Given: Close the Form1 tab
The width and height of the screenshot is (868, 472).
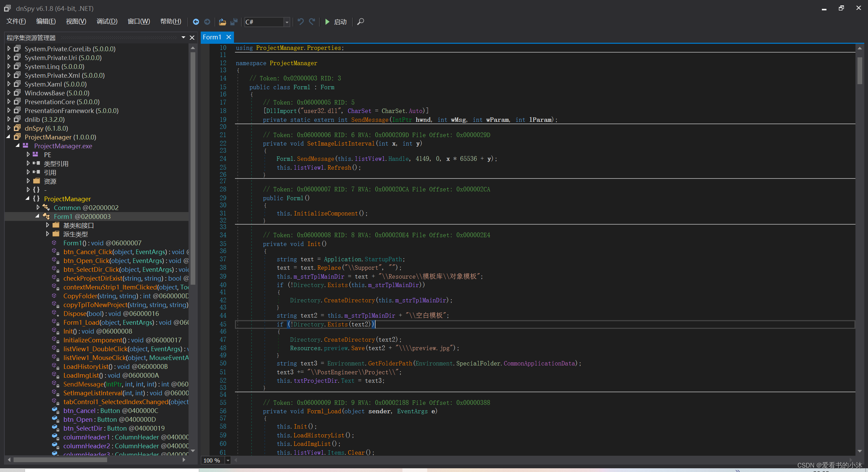Looking at the screenshot, I should [229, 37].
